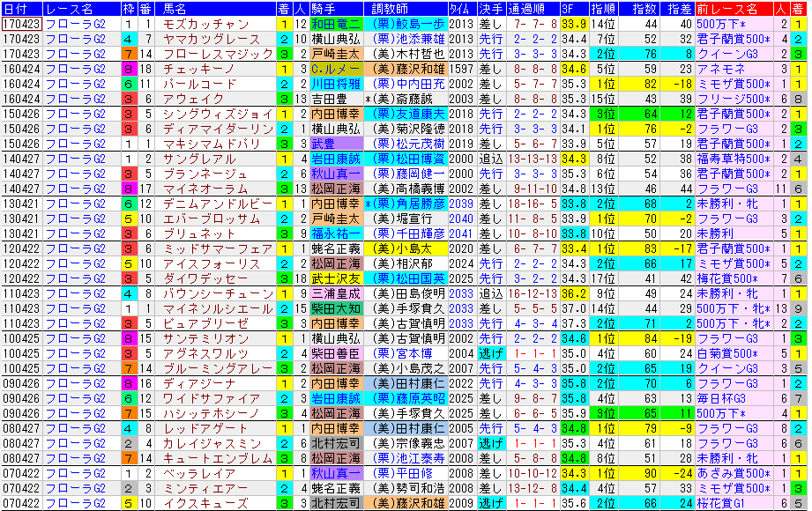This screenshot has width=812, height=511.
Task: Click フローラG2 race name for ベッラレイア
Action: pyautogui.click(x=76, y=473)
